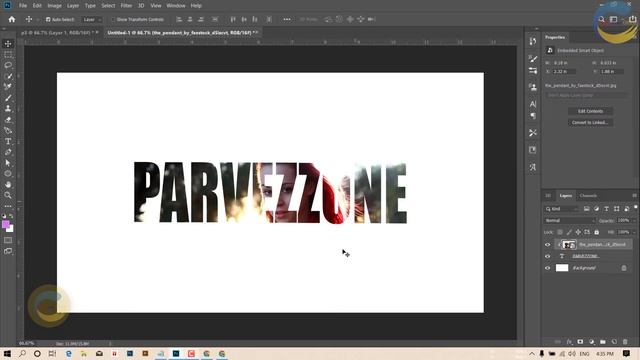Click the Add Layer Mask icon
This screenshot has height=360, width=640.
tap(580, 342)
